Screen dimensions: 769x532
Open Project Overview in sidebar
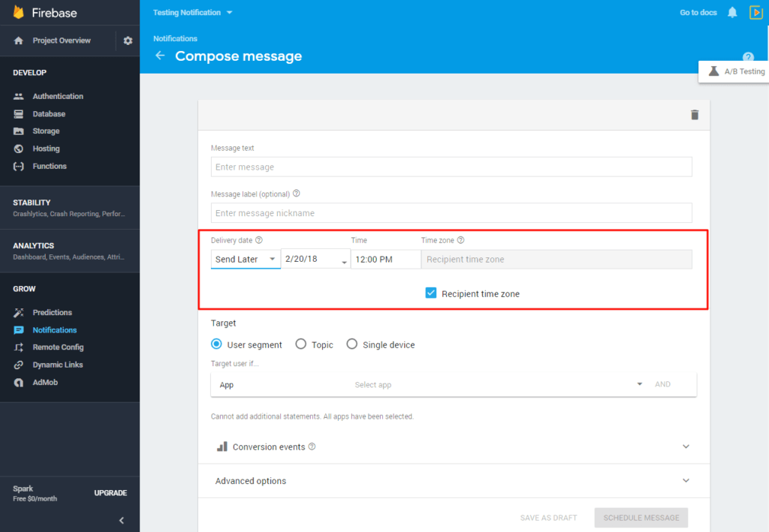click(x=62, y=41)
